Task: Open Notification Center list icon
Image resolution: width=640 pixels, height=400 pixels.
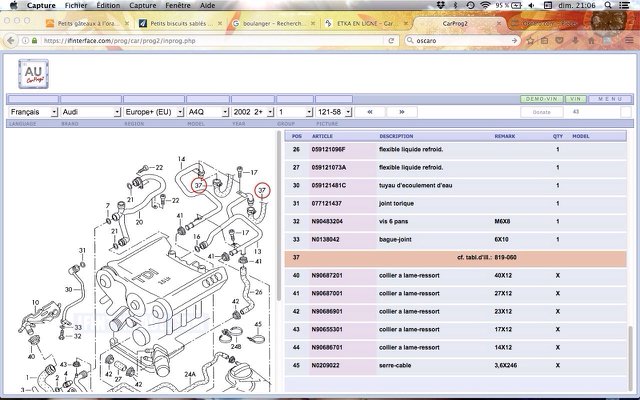Action: pyautogui.click(x=624, y=5)
